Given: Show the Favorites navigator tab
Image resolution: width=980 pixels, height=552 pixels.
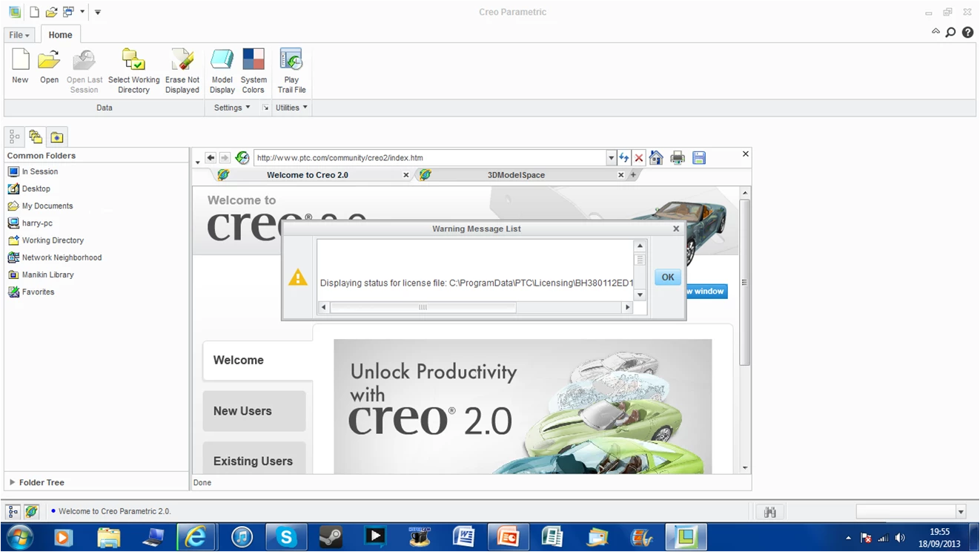Looking at the screenshot, I should click(57, 137).
